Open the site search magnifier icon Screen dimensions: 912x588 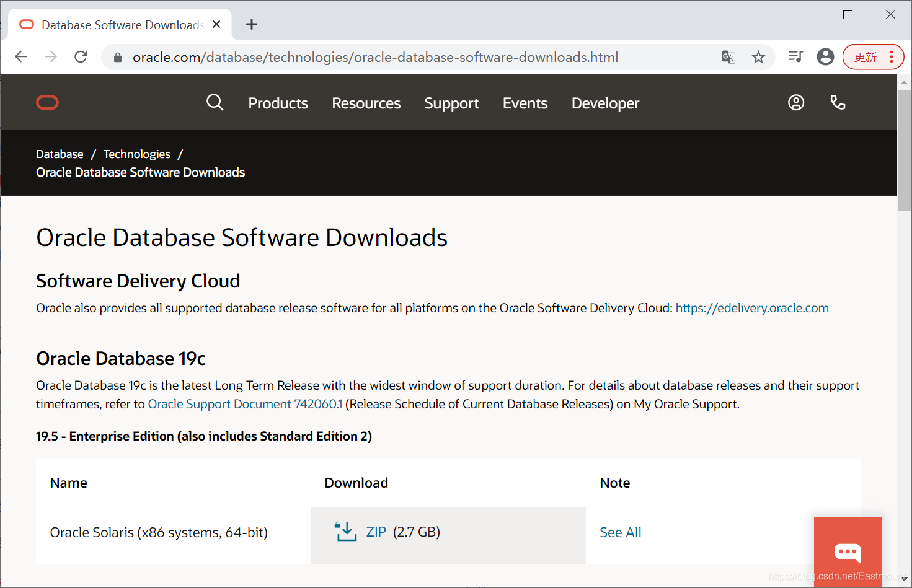click(x=215, y=102)
